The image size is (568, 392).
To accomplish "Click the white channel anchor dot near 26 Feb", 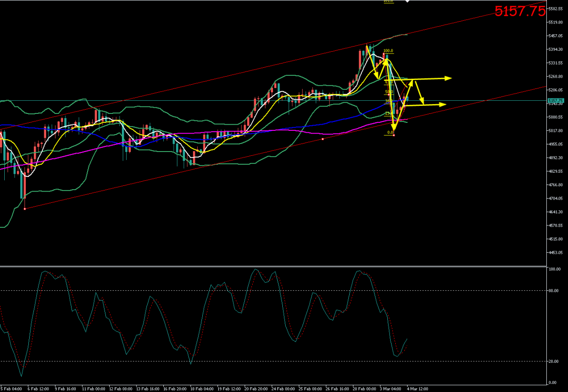I will [x=322, y=139].
